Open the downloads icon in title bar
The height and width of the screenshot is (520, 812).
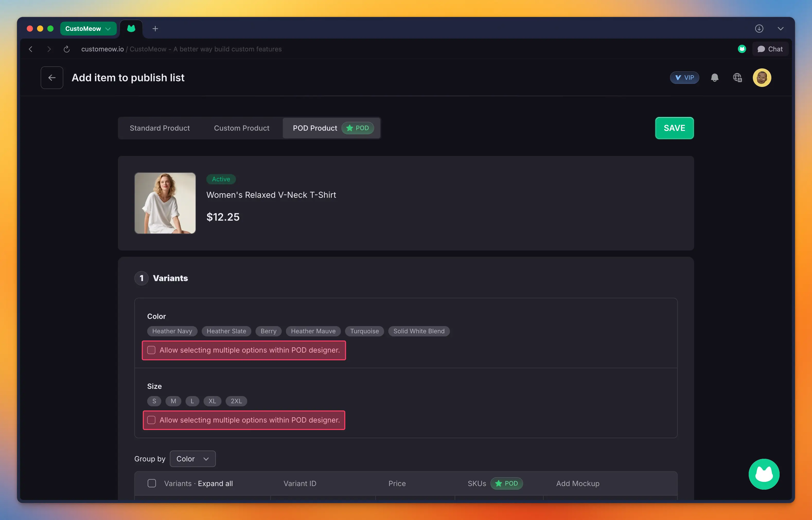[x=759, y=29]
